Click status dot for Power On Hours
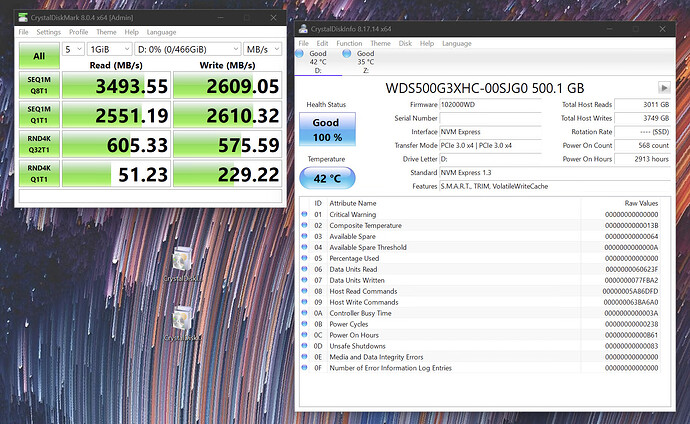Image resolution: width=690 pixels, height=424 pixels. [x=304, y=335]
